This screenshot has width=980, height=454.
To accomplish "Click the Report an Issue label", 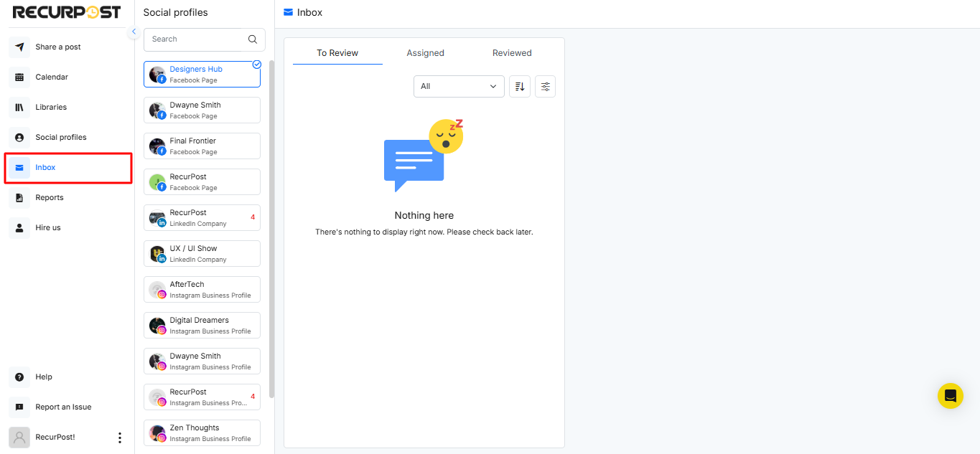I will (x=63, y=407).
